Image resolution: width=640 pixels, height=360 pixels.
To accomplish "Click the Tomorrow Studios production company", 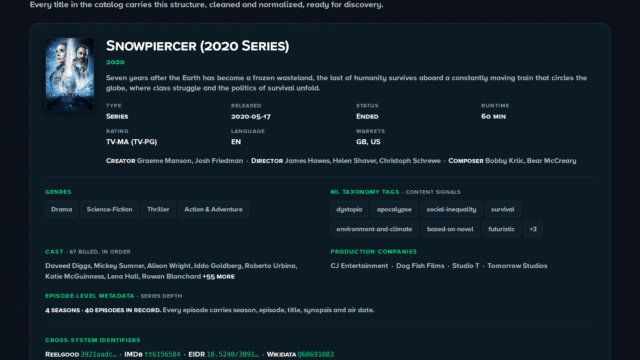I will coord(517,266).
